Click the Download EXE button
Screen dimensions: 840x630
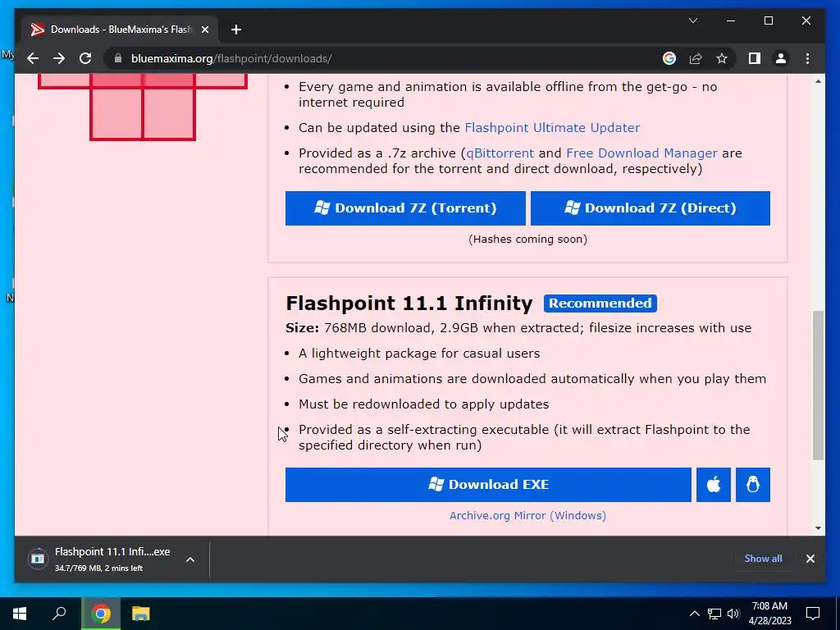click(x=488, y=484)
